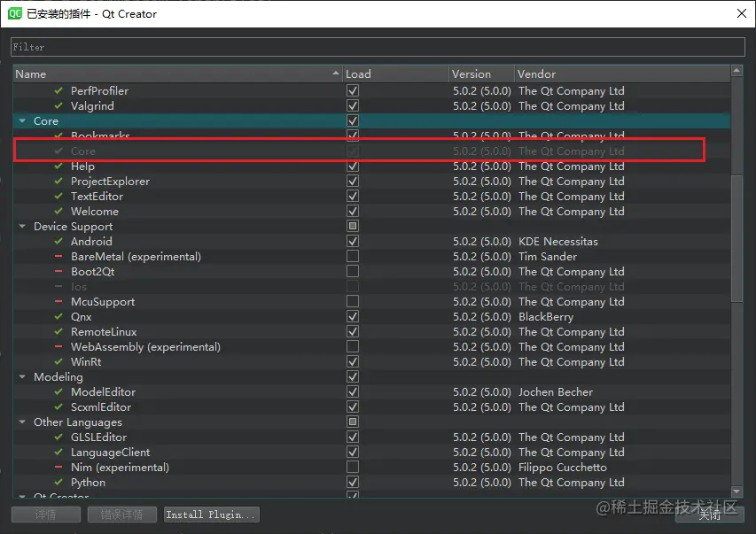
Task: Click the green check icon beside ProjectExplorer
Action: [58, 182]
